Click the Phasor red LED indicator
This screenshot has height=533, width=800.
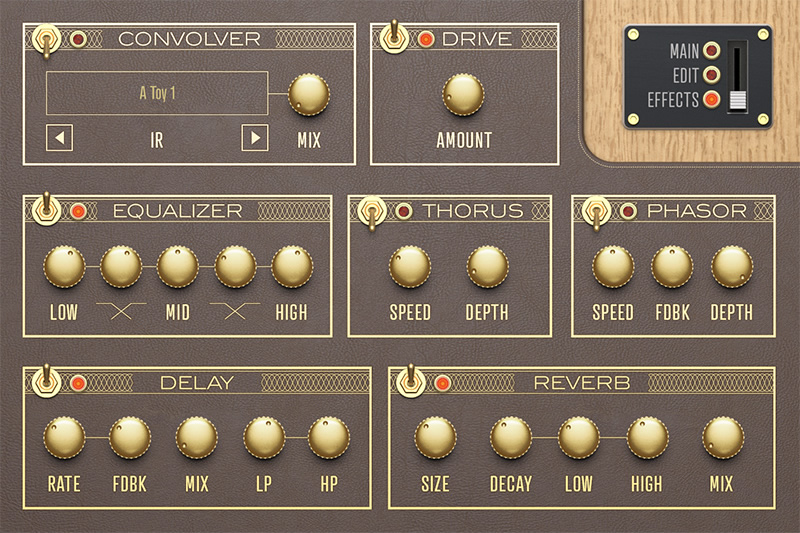point(628,211)
